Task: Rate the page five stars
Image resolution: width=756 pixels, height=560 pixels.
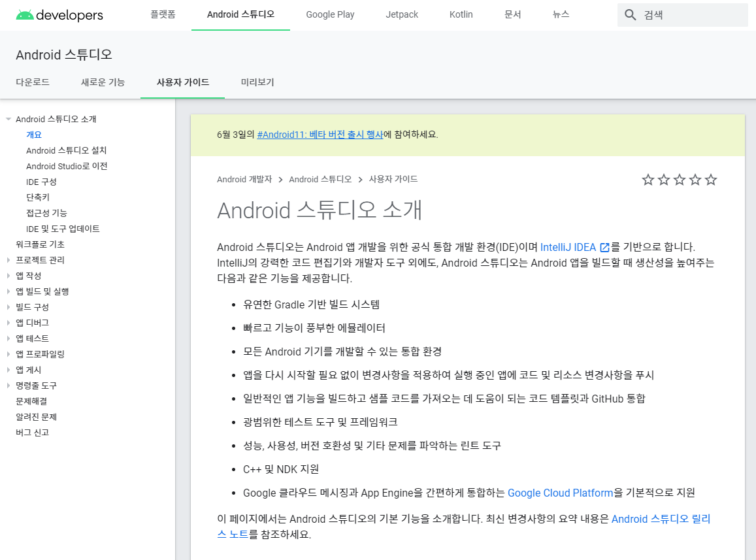Action: coord(711,180)
